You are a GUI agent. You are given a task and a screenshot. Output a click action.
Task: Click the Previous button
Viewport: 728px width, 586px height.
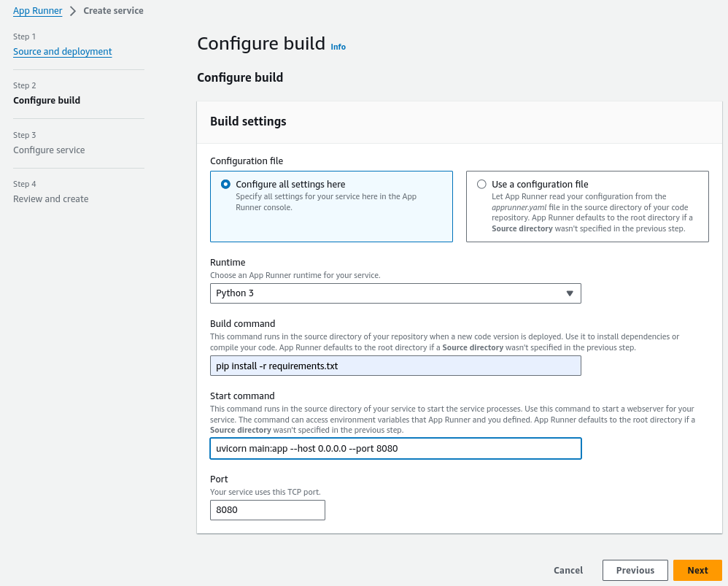(635, 570)
